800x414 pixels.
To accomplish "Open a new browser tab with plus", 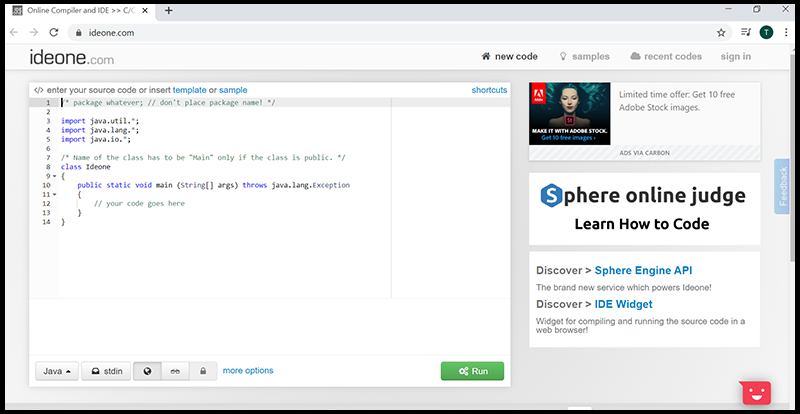I will point(169,10).
